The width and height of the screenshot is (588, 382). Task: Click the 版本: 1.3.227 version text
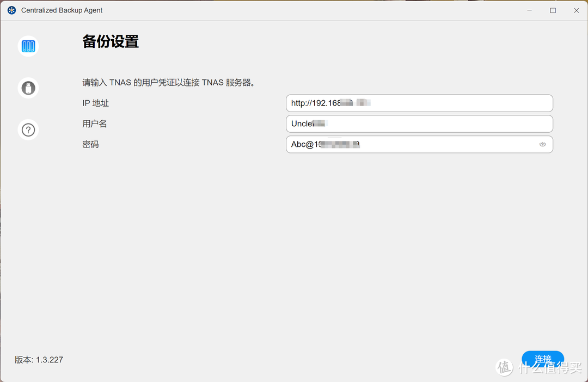point(39,360)
